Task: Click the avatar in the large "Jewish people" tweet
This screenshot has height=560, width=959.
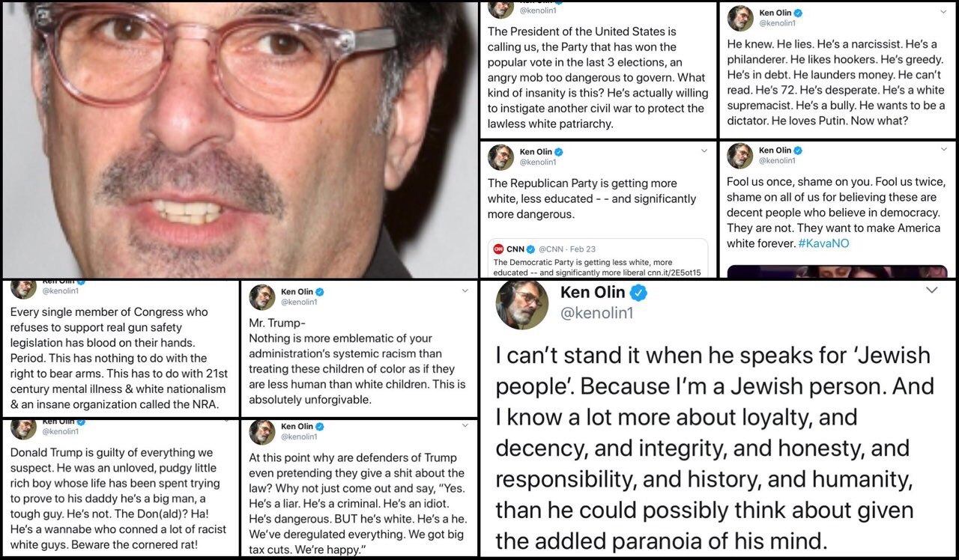Action: click(x=522, y=305)
